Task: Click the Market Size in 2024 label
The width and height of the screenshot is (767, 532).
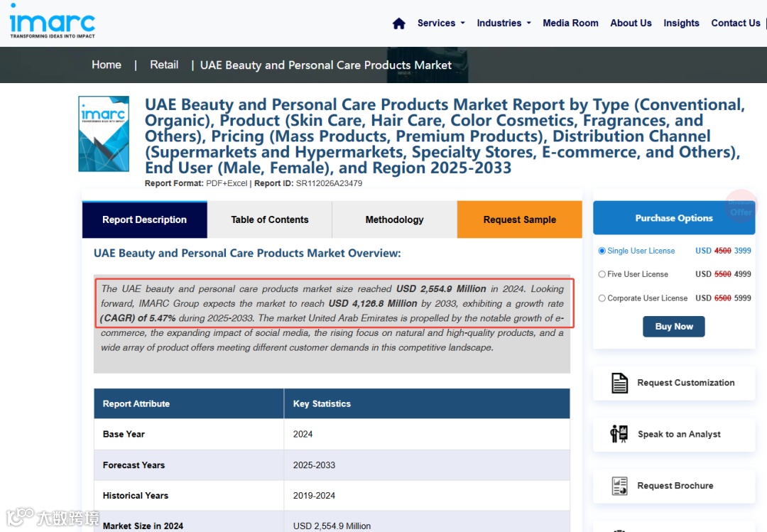Action: 143,526
